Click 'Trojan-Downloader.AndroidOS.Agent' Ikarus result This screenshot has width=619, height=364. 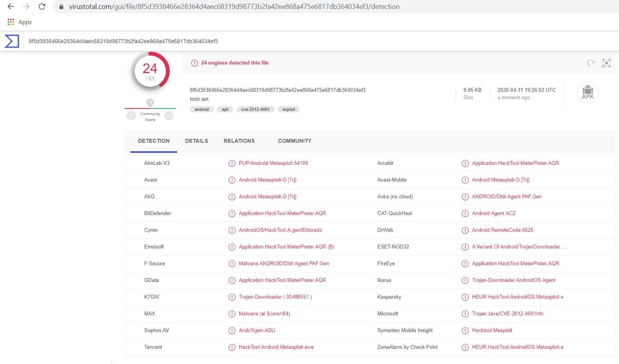513,280
